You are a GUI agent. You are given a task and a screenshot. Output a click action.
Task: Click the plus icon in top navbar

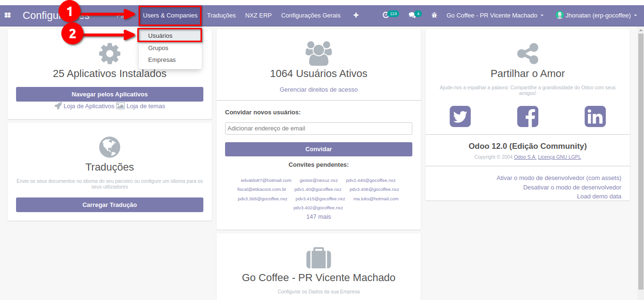[356, 16]
